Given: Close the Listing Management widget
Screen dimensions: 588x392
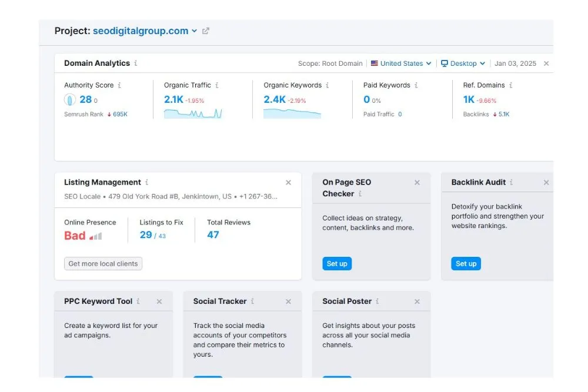Looking at the screenshot, I should click(x=288, y=183).
